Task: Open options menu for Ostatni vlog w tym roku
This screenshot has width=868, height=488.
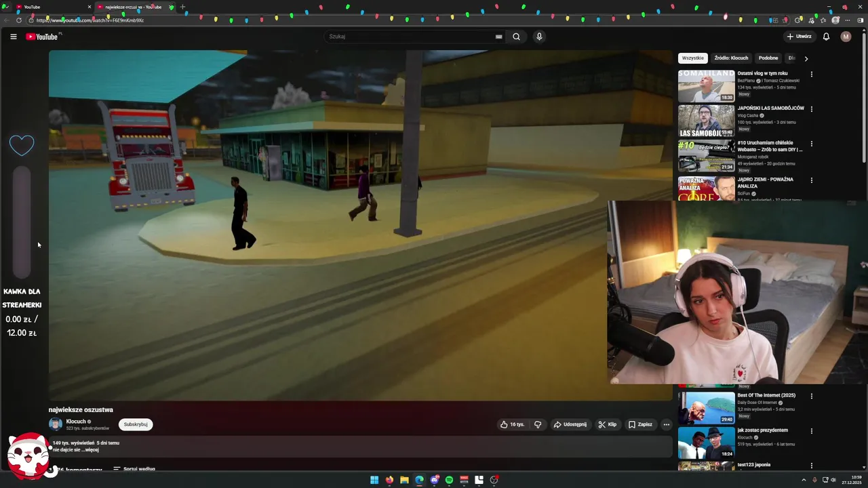Action: point(811,74)
